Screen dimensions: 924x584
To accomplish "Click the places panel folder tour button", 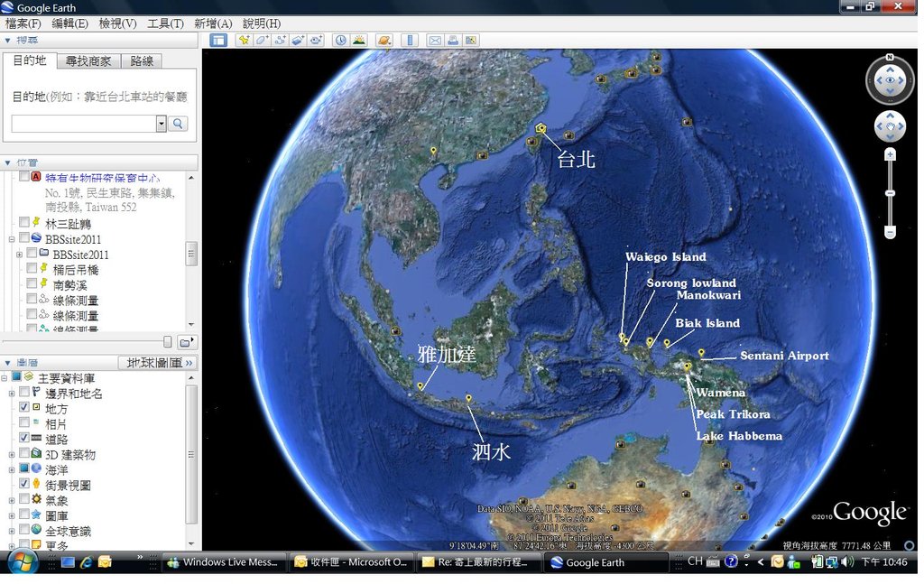I will click(186, 342).
